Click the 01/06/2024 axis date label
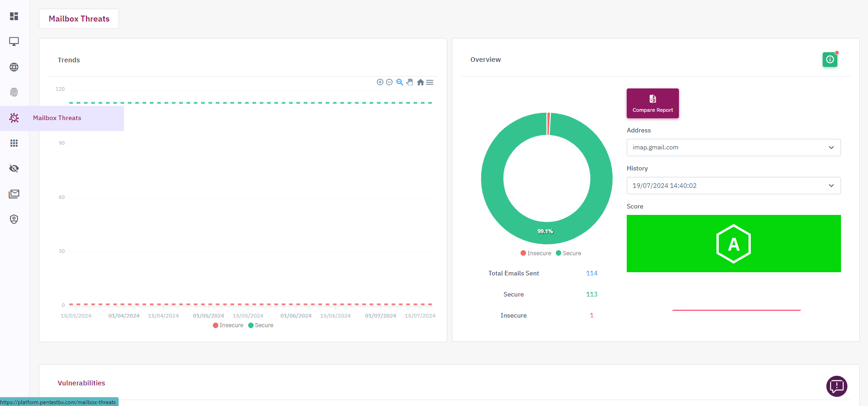 click(x=296, y=316)
